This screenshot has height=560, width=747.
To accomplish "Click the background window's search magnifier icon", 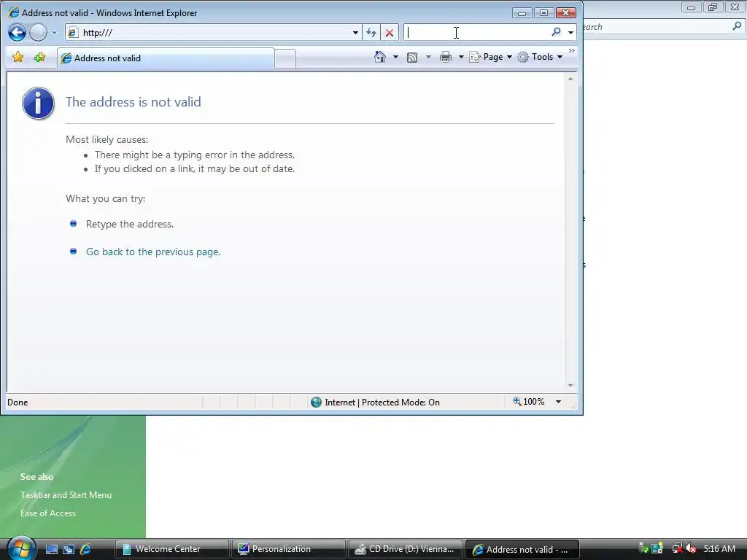I will coord(737,26).
